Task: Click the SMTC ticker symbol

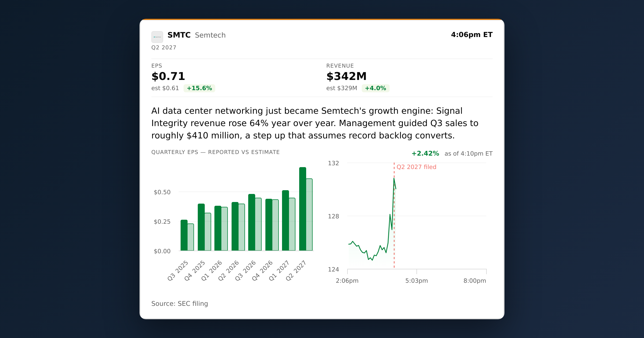Action: 179,35
